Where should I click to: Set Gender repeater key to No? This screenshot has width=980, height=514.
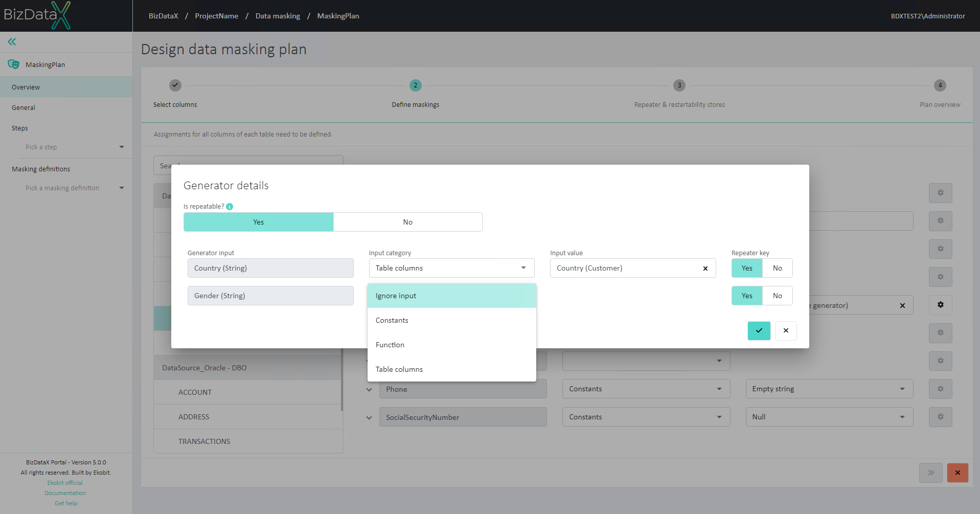(x=778, y=296)
